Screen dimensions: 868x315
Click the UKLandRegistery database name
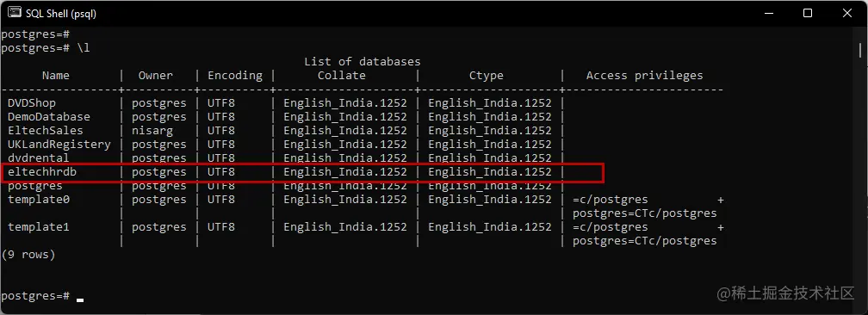59,145
